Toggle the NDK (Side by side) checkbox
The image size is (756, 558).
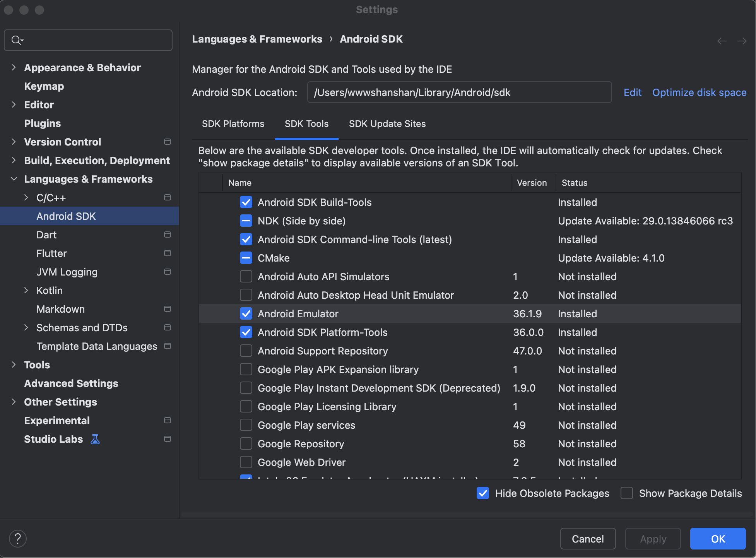pos(246,221)
